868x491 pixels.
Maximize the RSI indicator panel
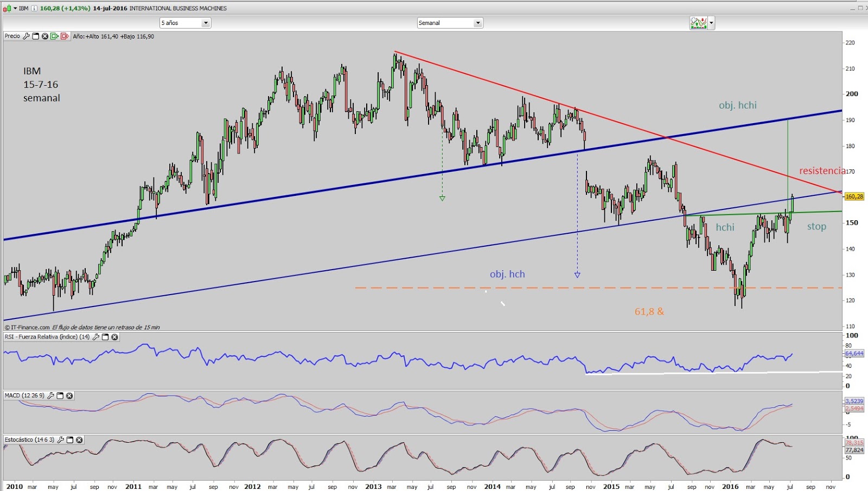click(106, 337)
